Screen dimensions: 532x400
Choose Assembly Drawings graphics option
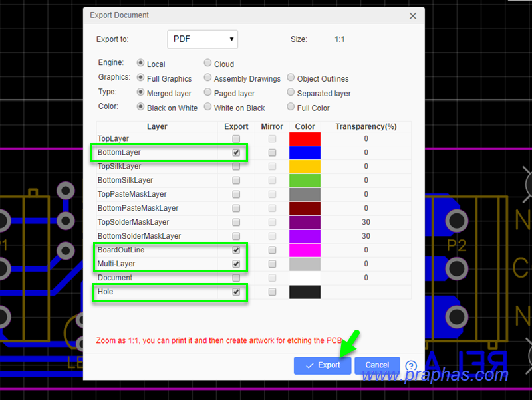click(x=208, y=78)
